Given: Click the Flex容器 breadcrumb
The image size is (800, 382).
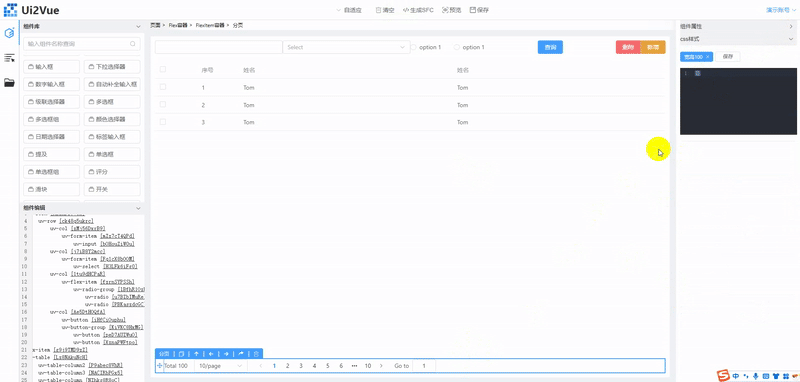Looking at the screenshot, I should (178, 25).
